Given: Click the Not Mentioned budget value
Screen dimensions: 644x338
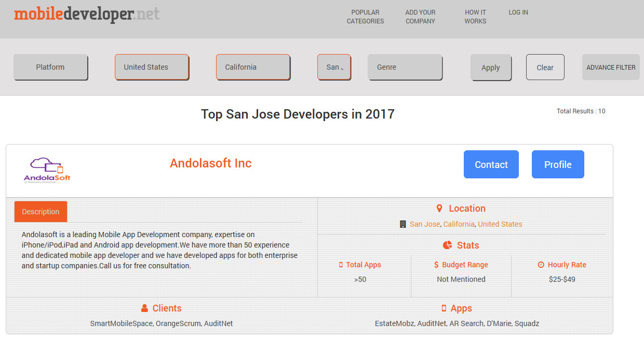Looking at the screenshot, I should (x=461, y=279).
